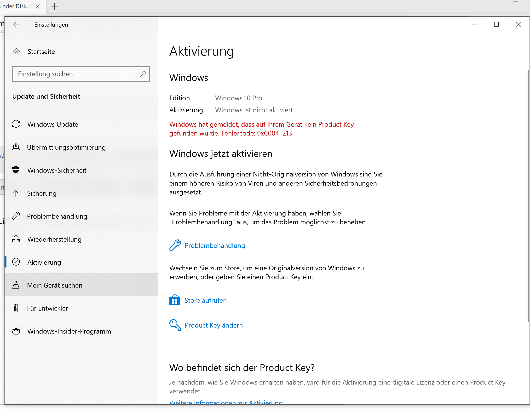Click the 'Einstellungen' window title text
530x420 pixels.
click(51, 25)
